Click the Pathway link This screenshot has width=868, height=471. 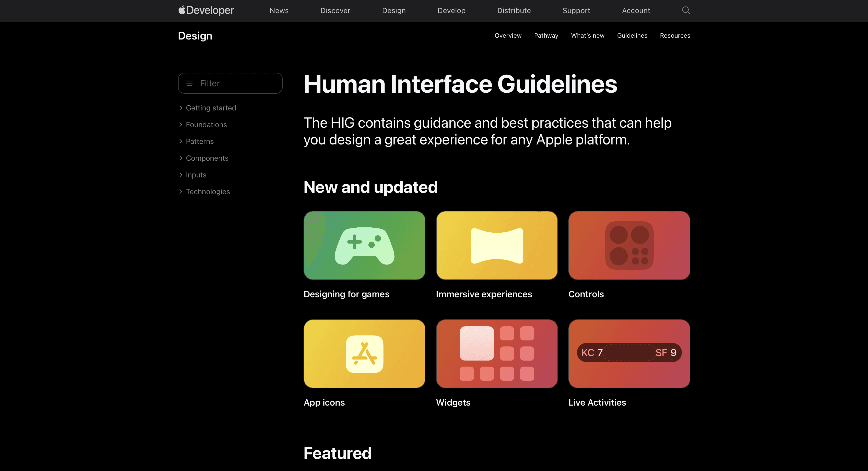point(546,36)
